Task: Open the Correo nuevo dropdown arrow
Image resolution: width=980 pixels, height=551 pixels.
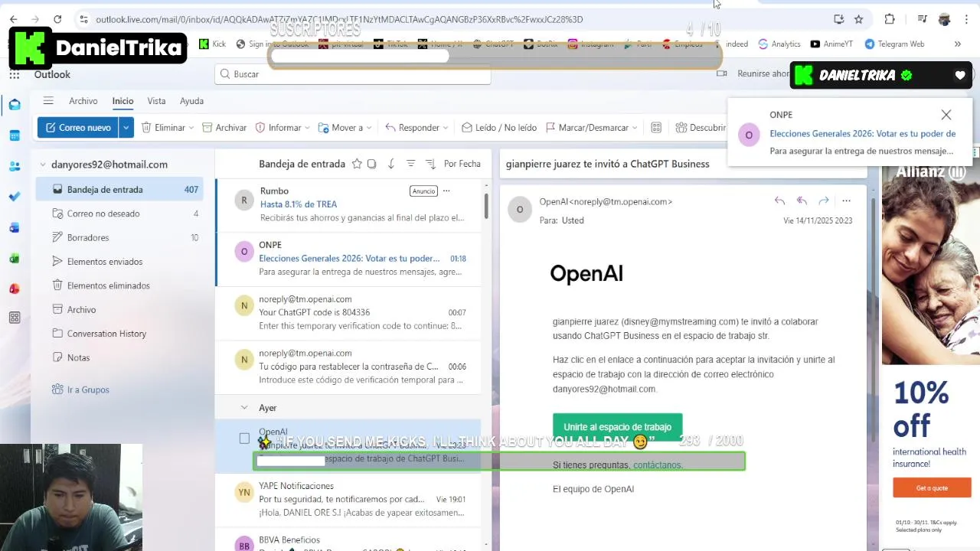Action: click(126, 128)
